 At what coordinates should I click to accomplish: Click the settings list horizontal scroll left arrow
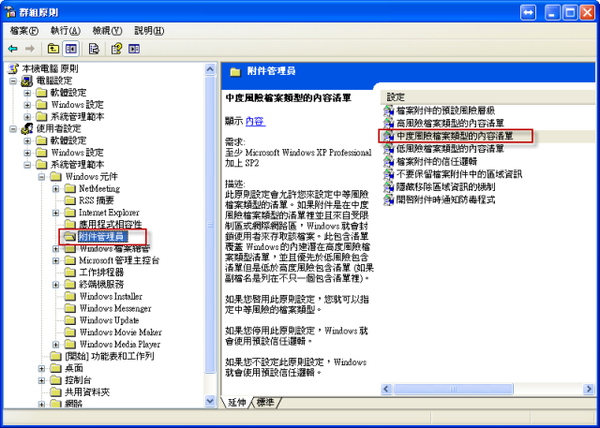[x=386, y=389]
